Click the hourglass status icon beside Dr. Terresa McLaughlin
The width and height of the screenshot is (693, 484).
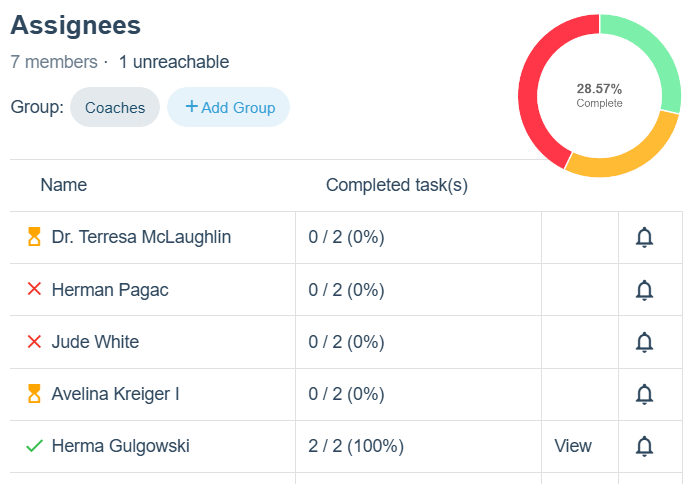pos(34,237)
